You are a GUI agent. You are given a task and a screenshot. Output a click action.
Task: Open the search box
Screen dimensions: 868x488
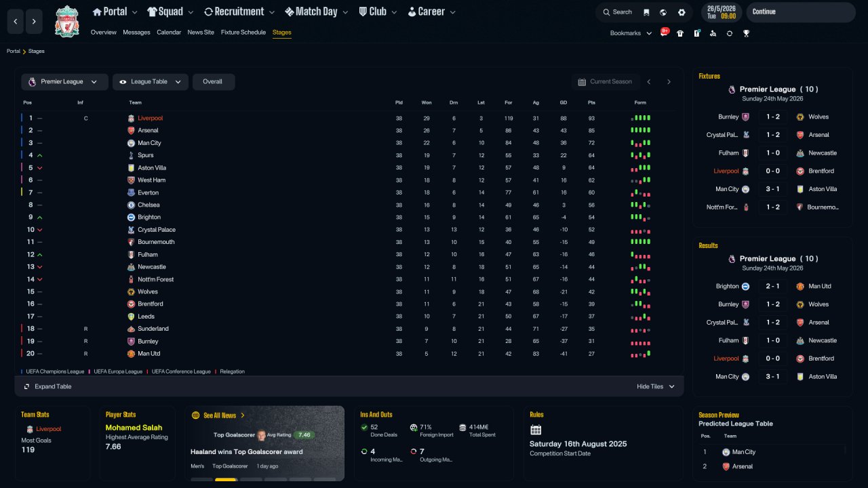click(617, 12)
